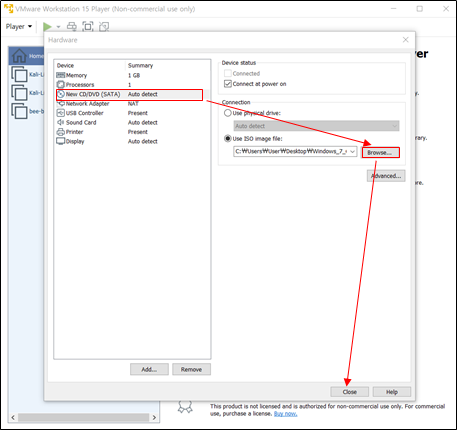Click the Present summary for Printer
The image size is (457, 430).
(138, 132)
